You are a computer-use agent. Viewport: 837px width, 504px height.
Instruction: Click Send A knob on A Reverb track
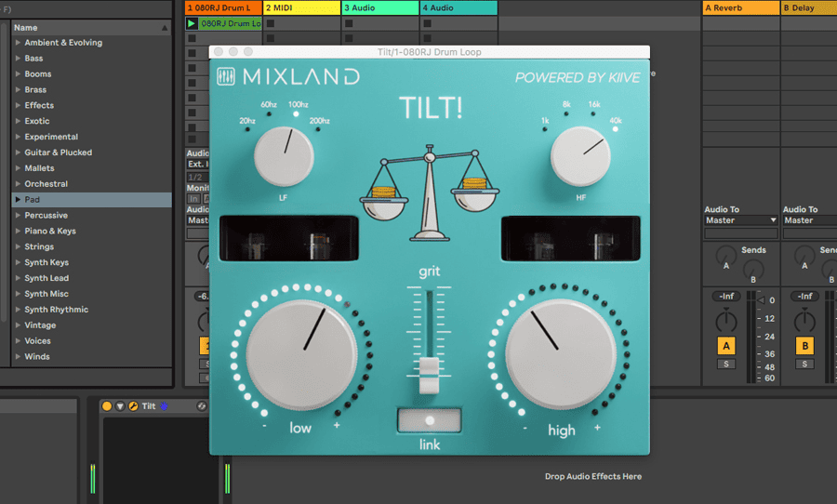tap(726, 257)
